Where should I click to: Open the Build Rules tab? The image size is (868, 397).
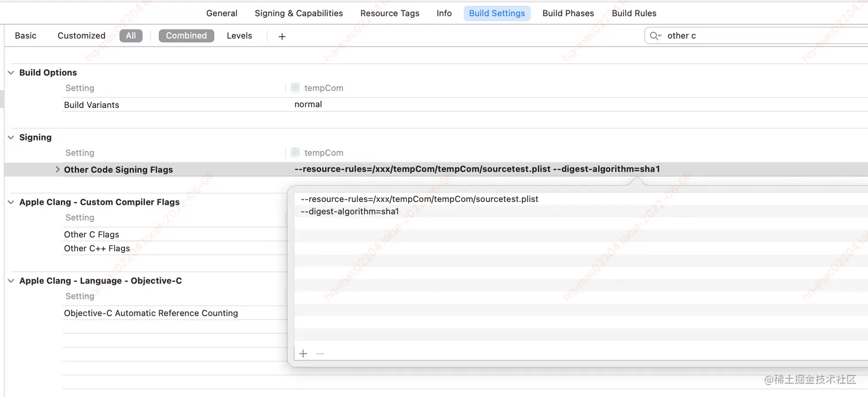point(634,13)
